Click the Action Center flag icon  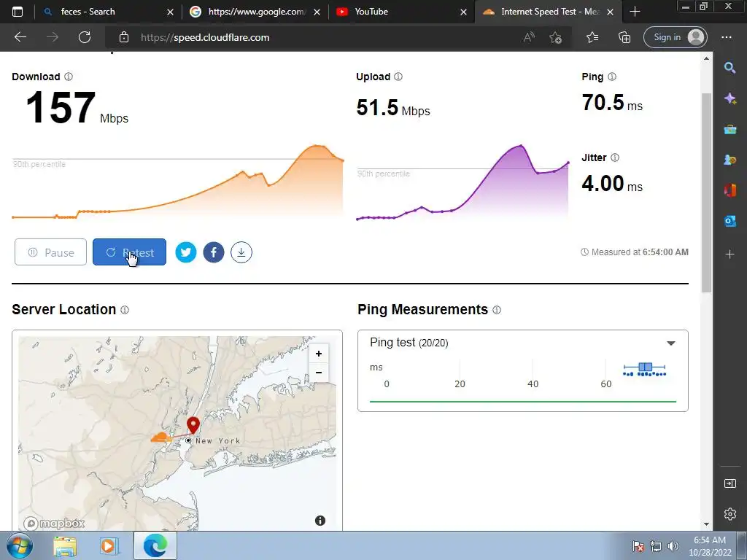[638, 546]
